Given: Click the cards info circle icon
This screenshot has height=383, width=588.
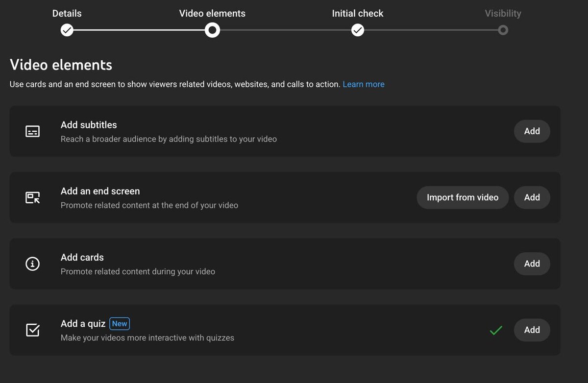Looking at the screenshot, I should point(32,263).
